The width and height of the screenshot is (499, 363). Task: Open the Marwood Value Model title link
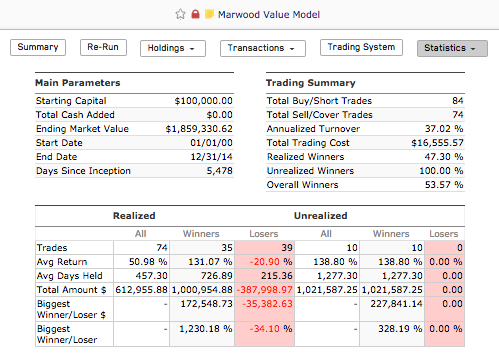pos(269,15)
